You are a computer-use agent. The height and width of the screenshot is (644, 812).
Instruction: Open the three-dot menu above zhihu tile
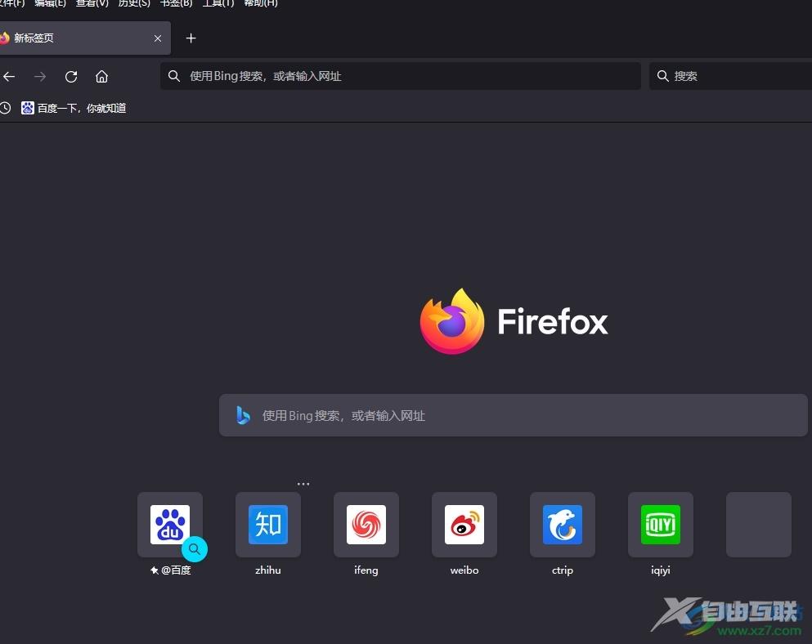(303, 484)
